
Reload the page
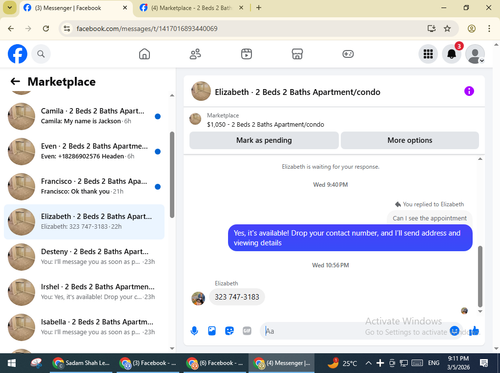click(46, 29)
